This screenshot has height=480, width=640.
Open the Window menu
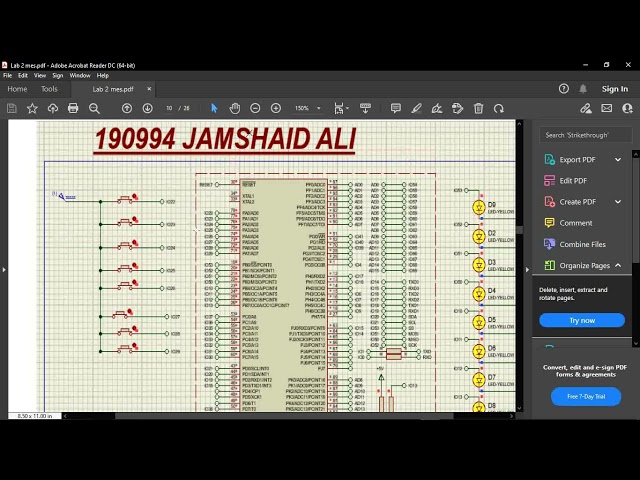point(80,76)
